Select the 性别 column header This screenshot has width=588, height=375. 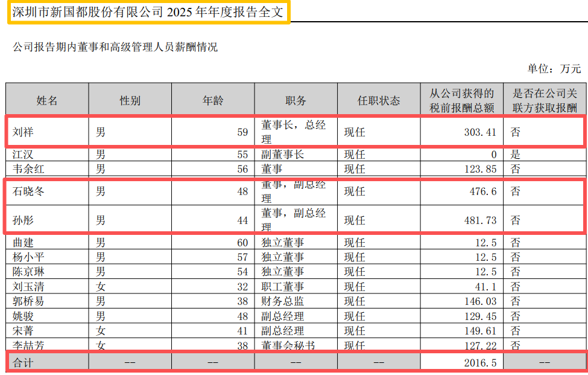pos(130,101)
